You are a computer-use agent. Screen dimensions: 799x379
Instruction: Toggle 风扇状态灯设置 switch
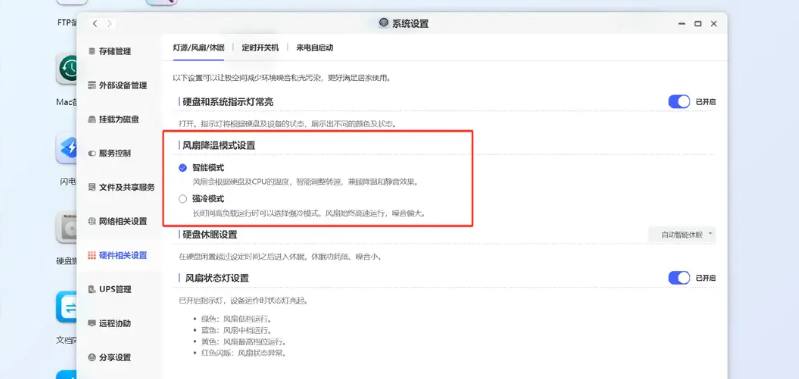tap(679, 278)
